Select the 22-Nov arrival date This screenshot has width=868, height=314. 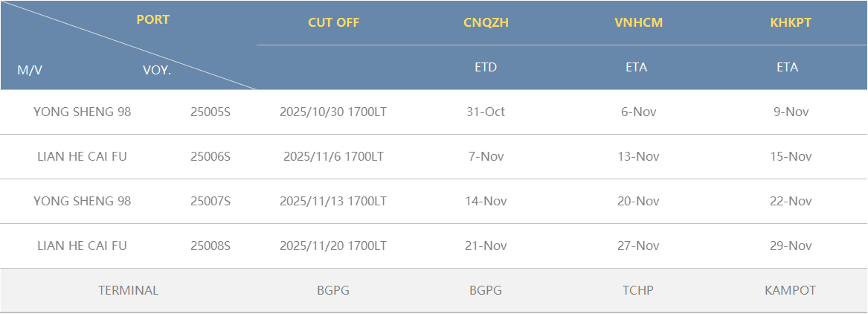(791, 202)
